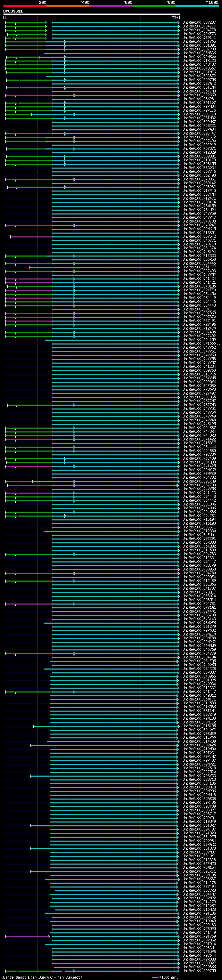Click hit label UniRef100_A9CSG0

199,455
